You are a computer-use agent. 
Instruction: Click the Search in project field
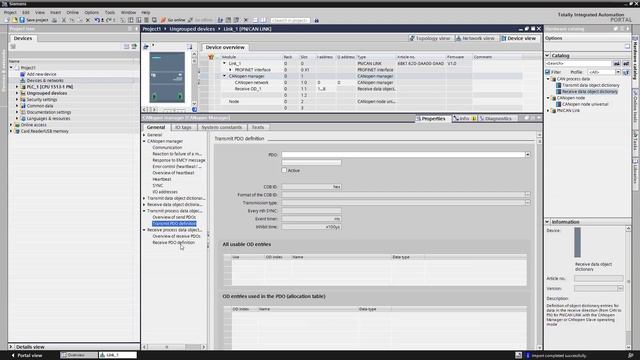(x=290, y=20)
